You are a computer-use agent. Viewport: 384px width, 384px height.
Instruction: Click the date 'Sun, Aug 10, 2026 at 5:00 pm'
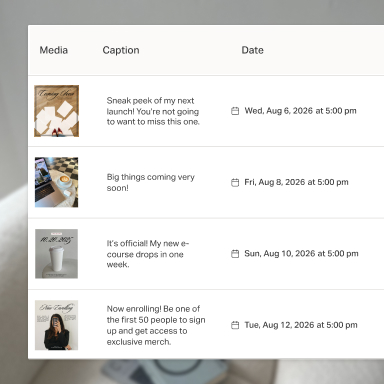[x=301, y=254]
